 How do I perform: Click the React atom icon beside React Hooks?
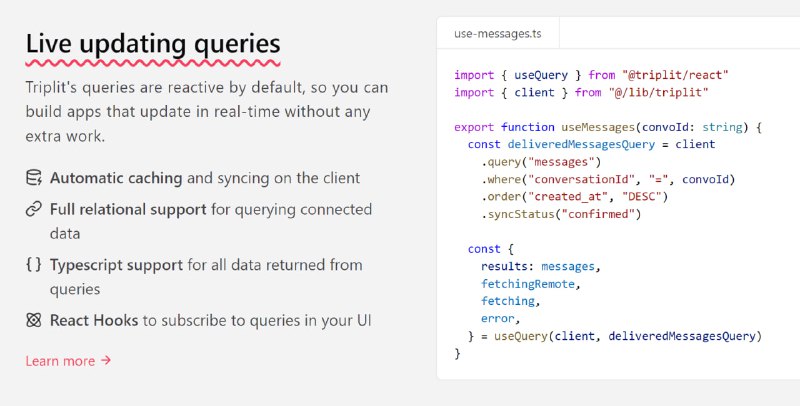click(34, 320)
